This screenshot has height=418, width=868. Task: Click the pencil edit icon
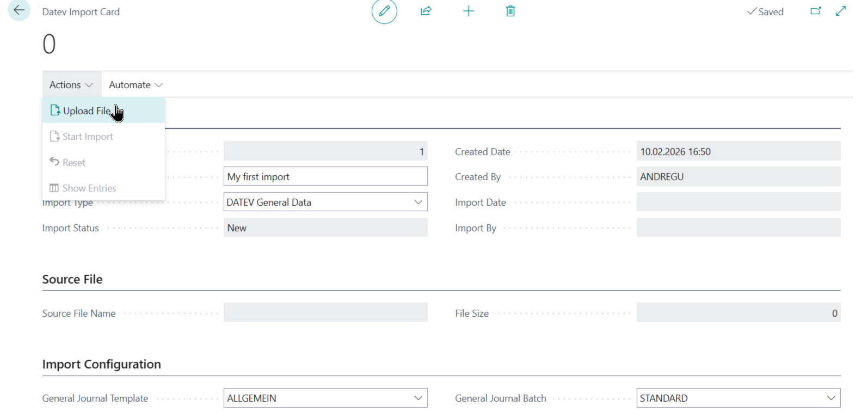pyautogui.click(x=384, y=11)
